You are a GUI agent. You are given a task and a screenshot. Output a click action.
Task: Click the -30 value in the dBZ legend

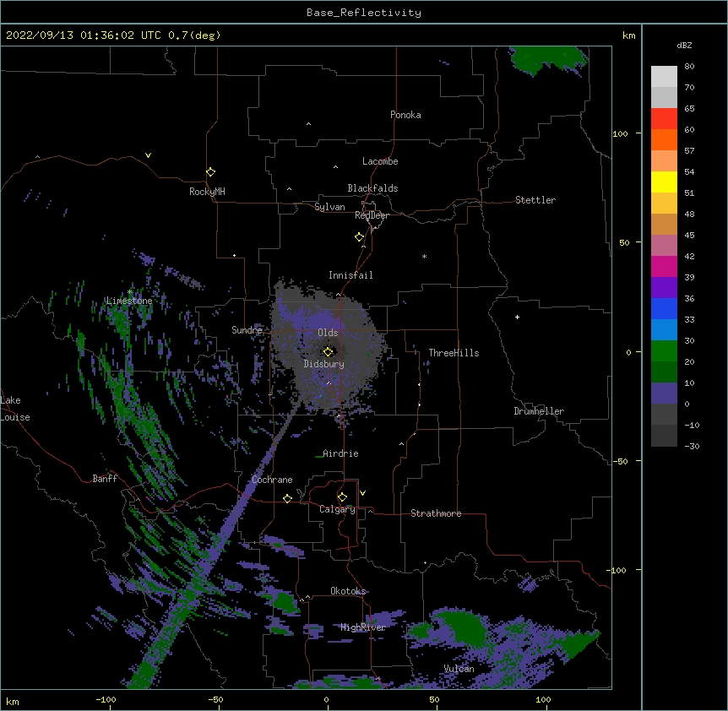point(692,446)
